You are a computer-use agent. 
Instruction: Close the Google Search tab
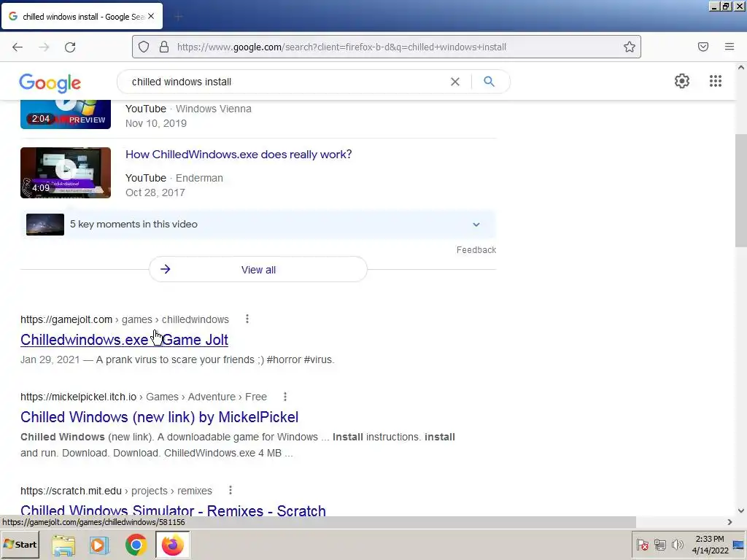[151, 16]
